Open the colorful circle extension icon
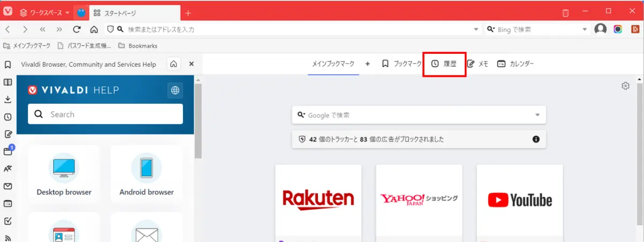644x242 pixels. tap(618, 29)
